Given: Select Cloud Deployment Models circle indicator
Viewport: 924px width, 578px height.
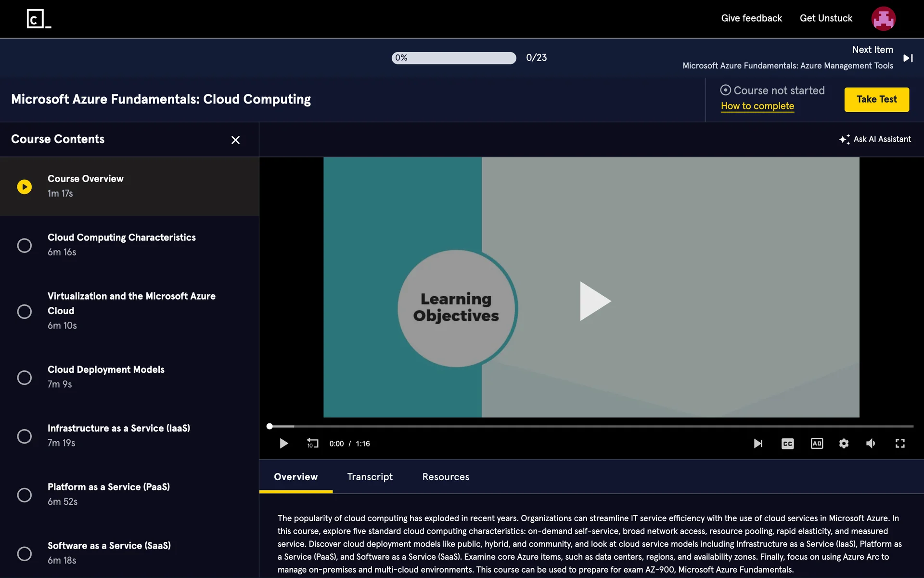Looking at the screenshot, I should 25,377.
